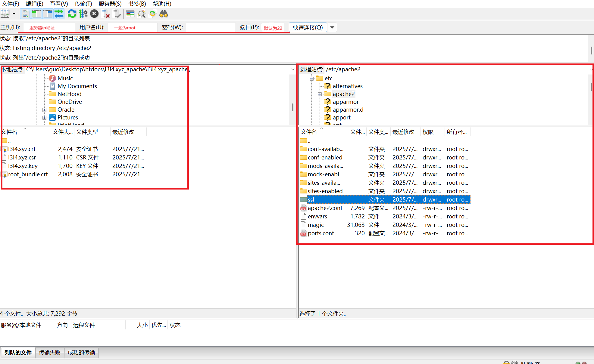Open the directory listing filters icon

coord(130,14)
